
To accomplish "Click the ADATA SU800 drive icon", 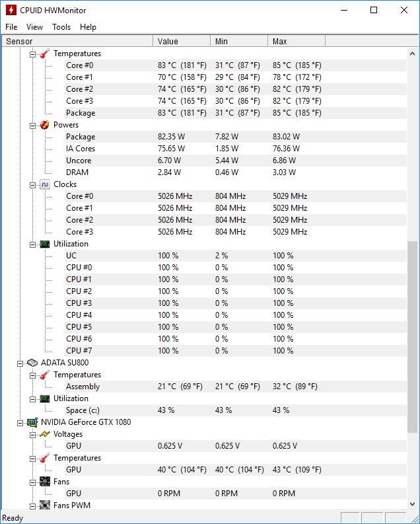I will (32, 363).
